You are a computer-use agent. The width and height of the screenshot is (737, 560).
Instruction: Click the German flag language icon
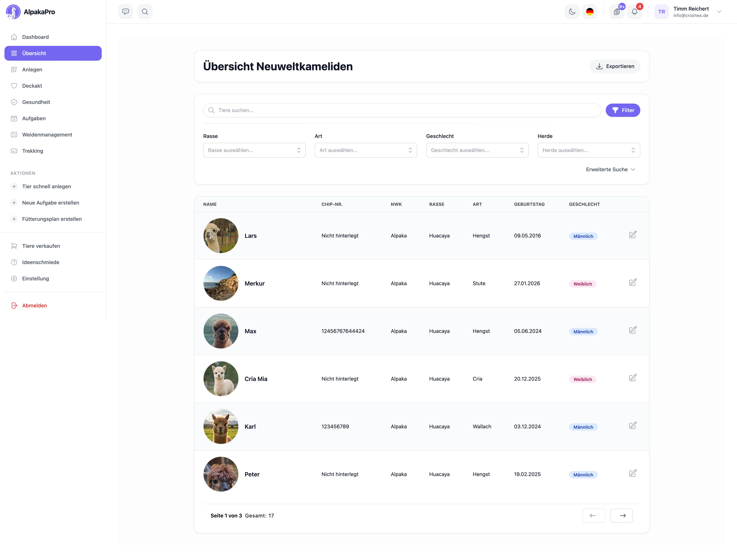click(590, 11)
